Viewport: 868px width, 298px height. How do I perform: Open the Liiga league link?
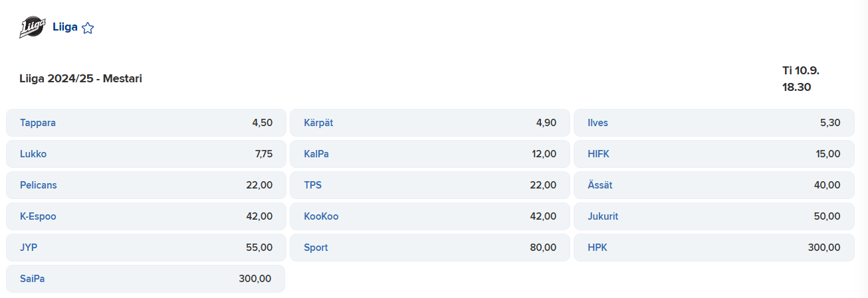[65, 27]
